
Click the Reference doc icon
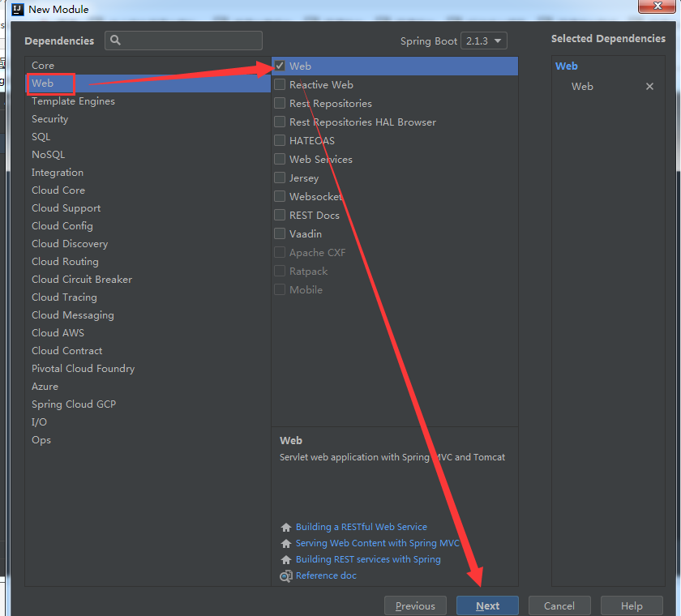click(285, 576)
